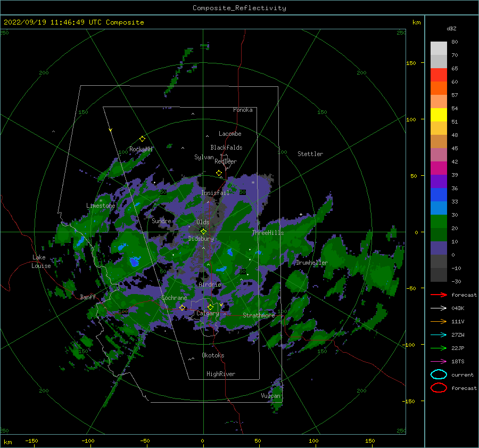Click the Lacombe city label
The width and height of the screenshot is (479, 448).
click(230, 134)
